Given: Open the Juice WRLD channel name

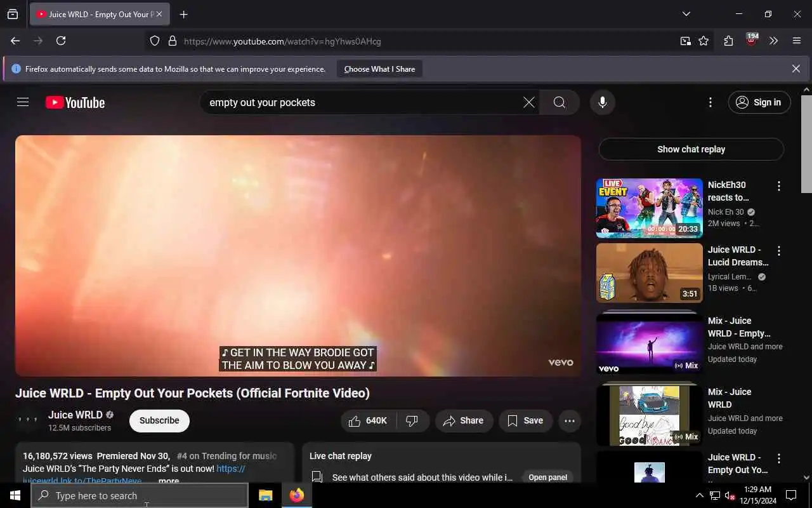Looking at the screenshot, I should pos(75,415).
